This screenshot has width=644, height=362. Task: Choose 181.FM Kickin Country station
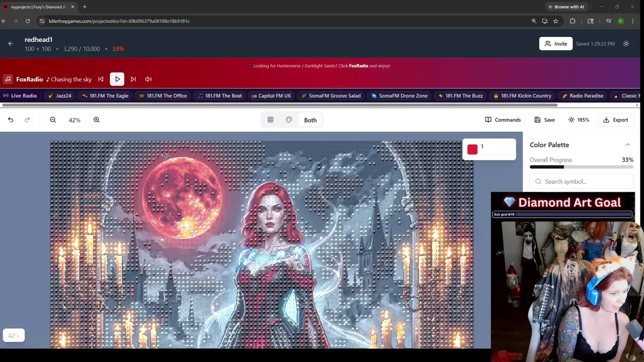point(522,96)
